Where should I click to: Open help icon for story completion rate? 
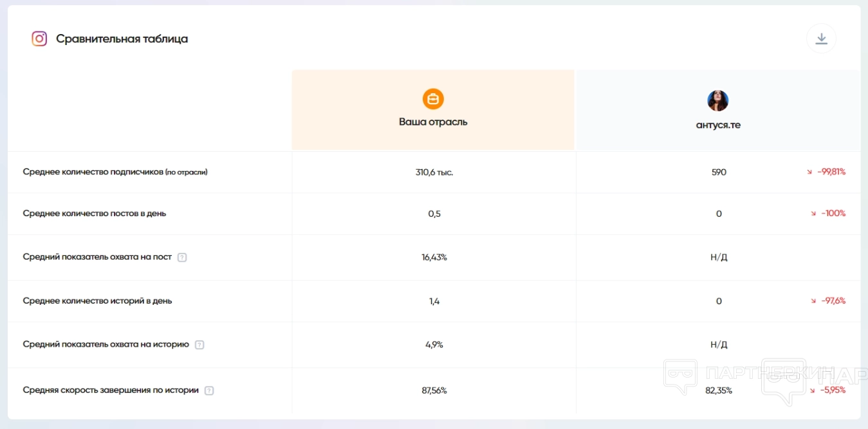click(x=209, y=390)
